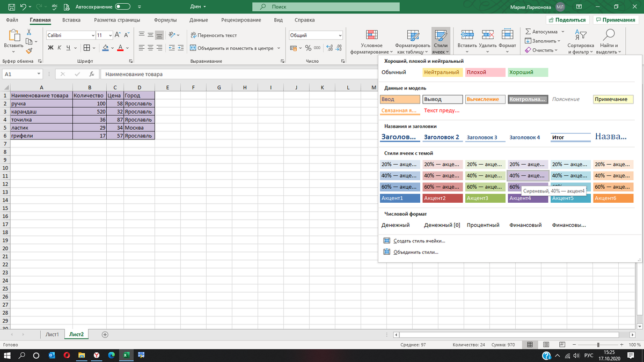Viewport: 644px width, 362px height.
Task: Open the Общий number format dropdown
Action: [x=340, y=35]
